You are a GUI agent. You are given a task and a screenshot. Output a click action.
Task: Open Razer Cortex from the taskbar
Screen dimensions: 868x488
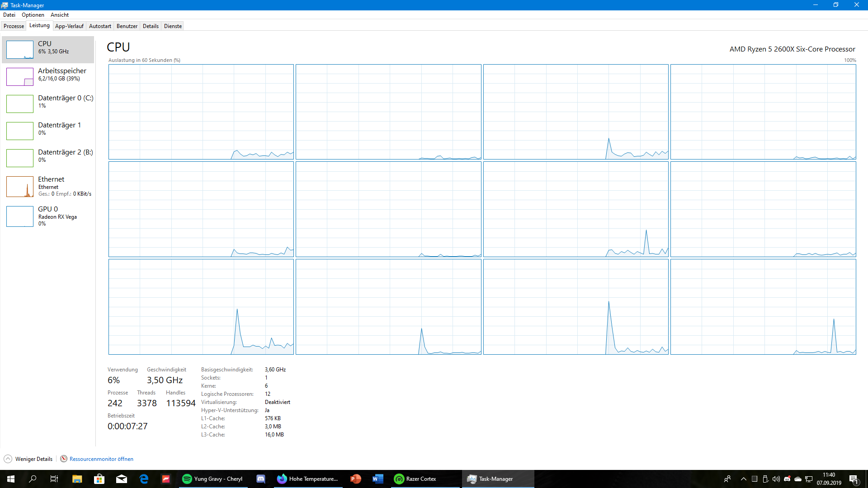click(x=416, y=479)
